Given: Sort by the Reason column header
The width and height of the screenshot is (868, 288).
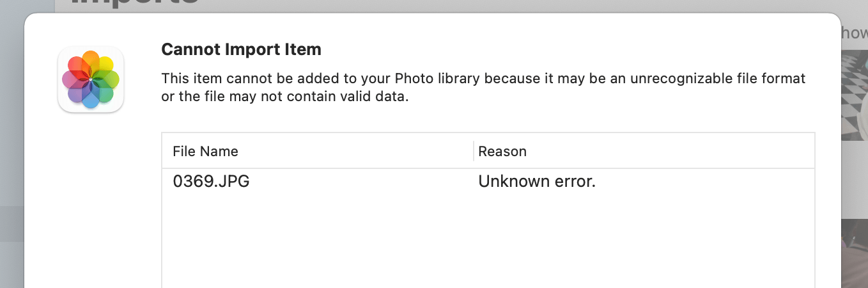Looking at the screenshot, I should click(x=502, y=152).
